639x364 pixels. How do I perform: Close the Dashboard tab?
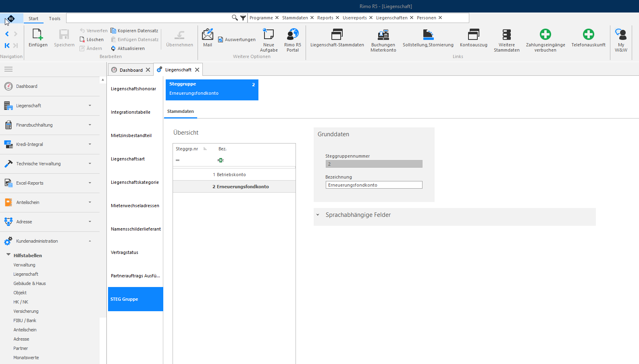click(x=148, y=70)
